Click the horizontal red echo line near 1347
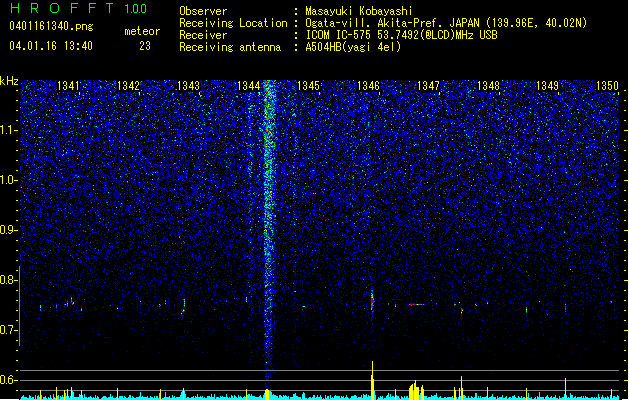Screen dimensions: 629x400 417,305
